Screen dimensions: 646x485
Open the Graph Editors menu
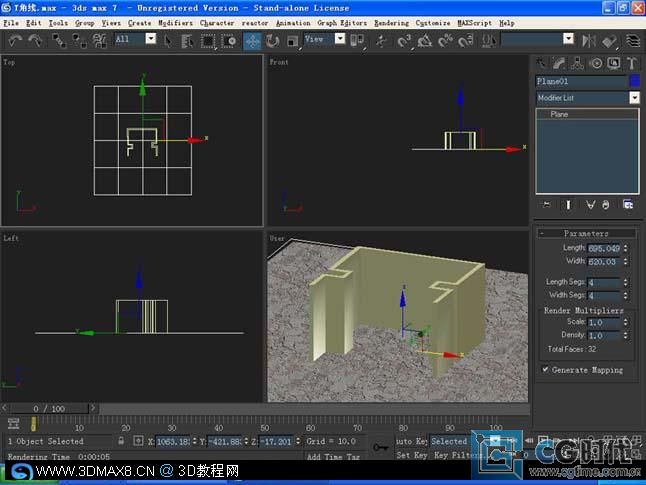coord(342,23)
